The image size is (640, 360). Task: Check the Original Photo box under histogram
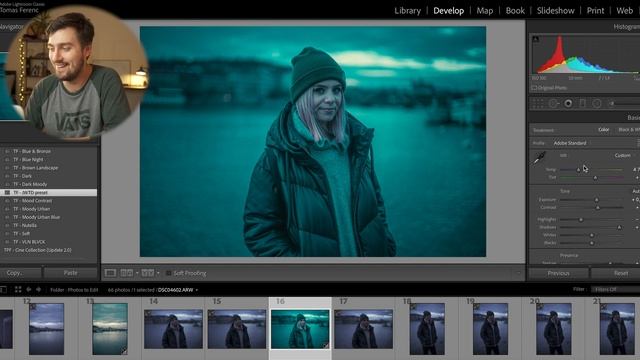(x=534, y=88)
